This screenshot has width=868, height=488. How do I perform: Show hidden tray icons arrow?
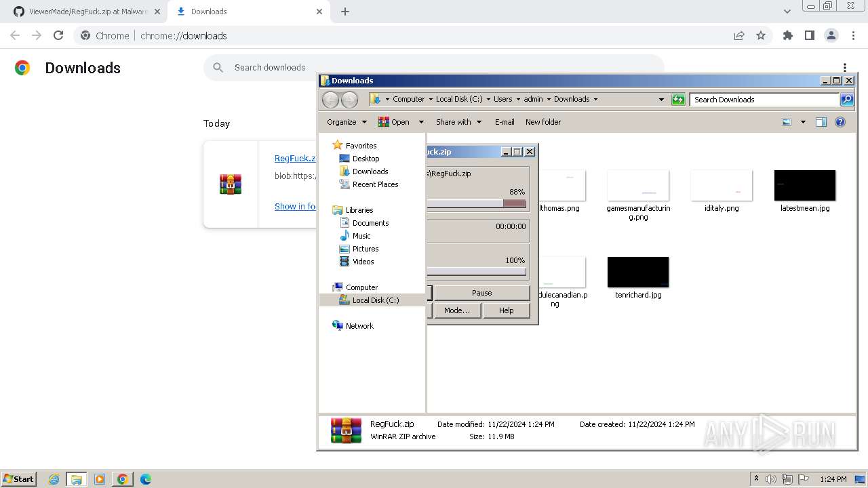(757, 479)
